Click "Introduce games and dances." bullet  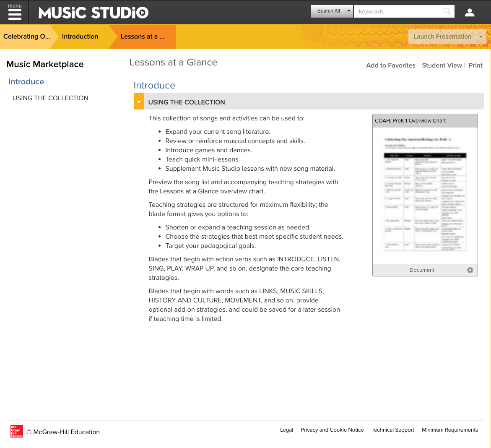coord(209,150)
